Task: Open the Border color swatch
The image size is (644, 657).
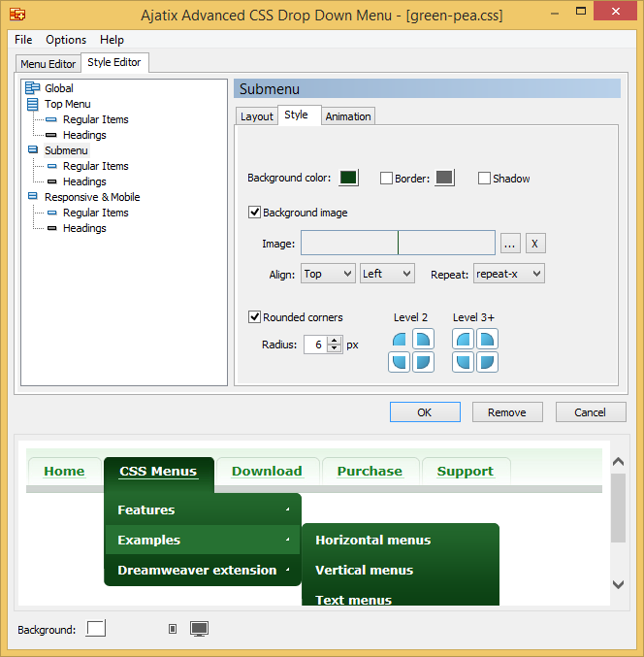Action: point(444,178)
